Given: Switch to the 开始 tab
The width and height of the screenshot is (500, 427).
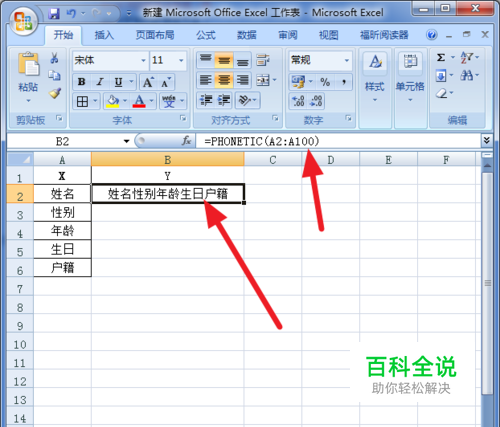Looking at the screenshot, I should 63,35.
